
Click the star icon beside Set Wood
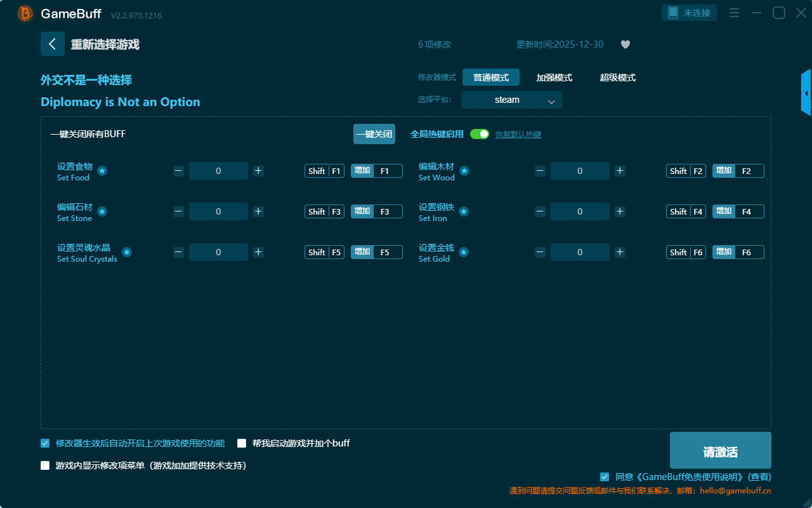coord(464,171)
